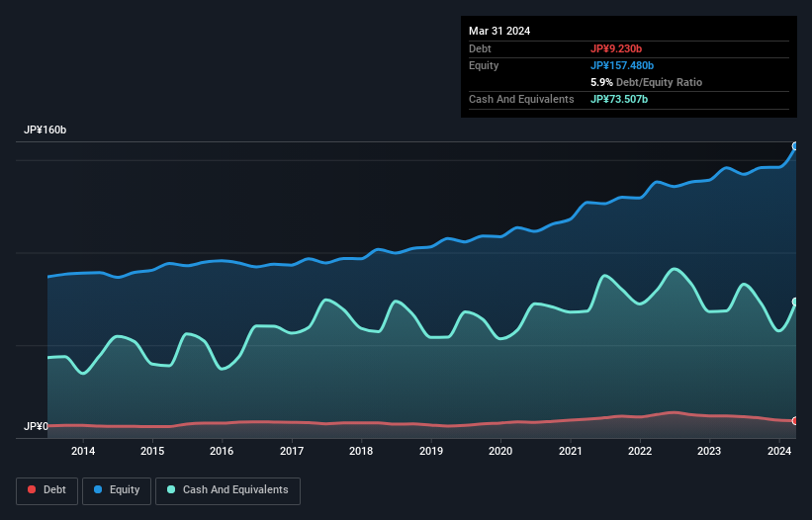Click the 2016 x-axis label
The width and height of the screenshot is (812, 520).
222,451
